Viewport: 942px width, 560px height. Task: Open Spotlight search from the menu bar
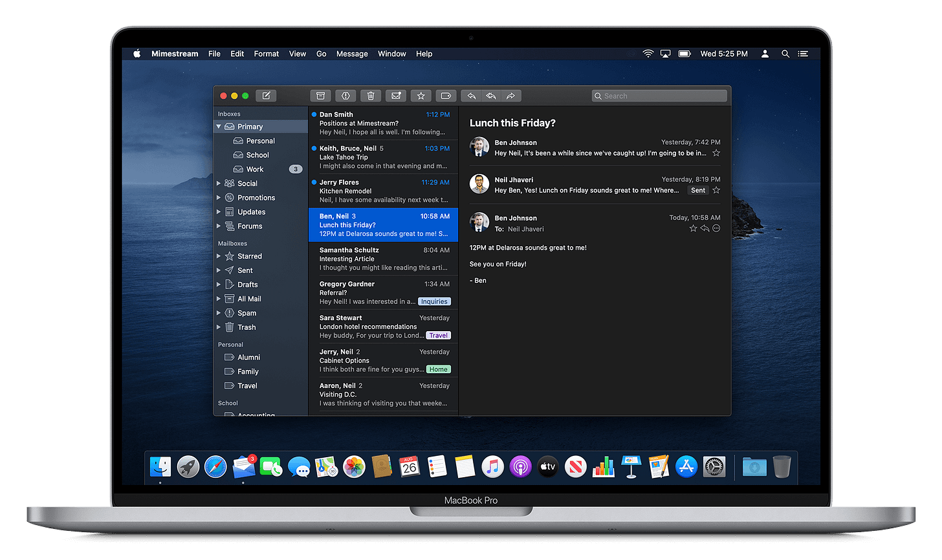tap(785, 54)
